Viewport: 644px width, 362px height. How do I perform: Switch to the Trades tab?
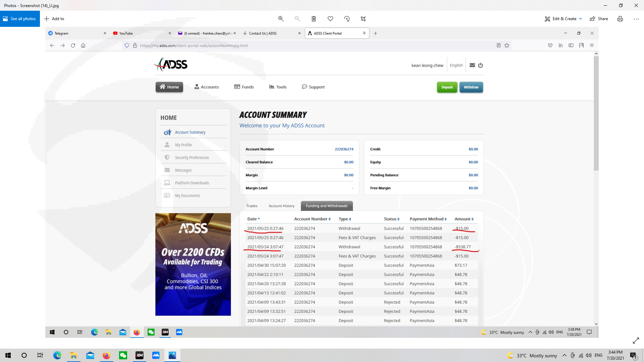252,206
